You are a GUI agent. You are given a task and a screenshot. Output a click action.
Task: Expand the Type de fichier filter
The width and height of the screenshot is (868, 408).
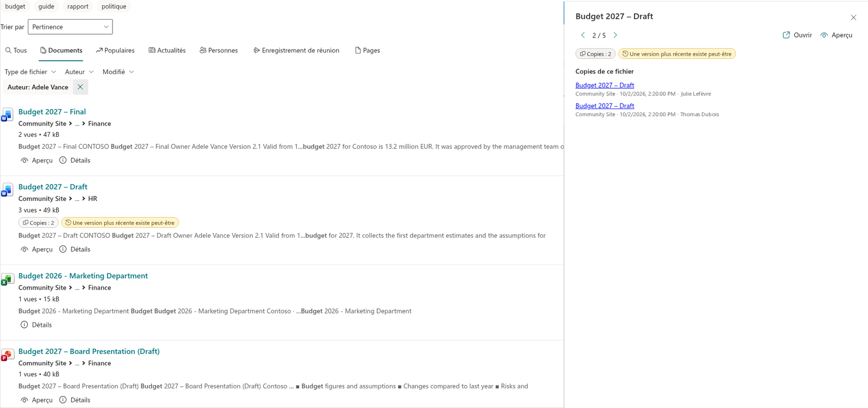pyautogui.click(x=31, y=72)
